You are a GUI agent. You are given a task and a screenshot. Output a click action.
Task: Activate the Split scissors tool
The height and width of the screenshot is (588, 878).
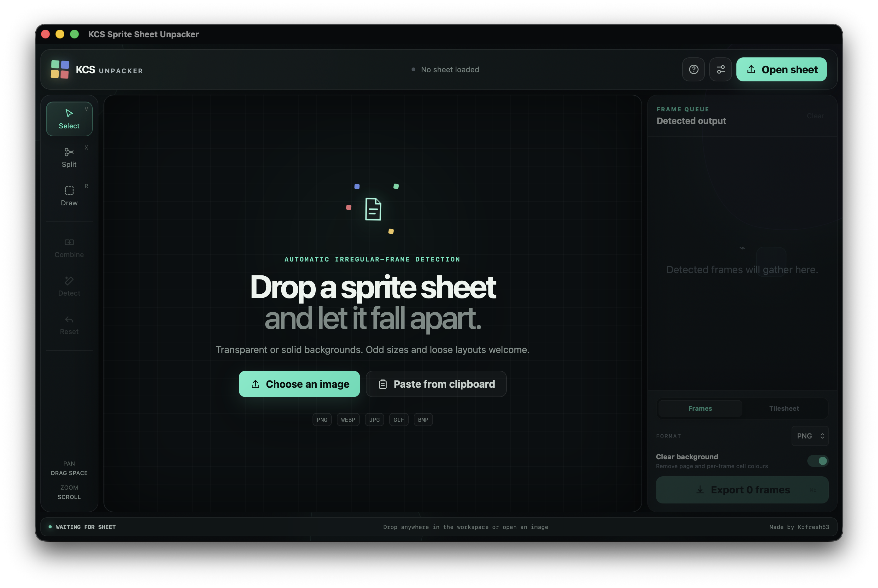[x=69, y=157]
